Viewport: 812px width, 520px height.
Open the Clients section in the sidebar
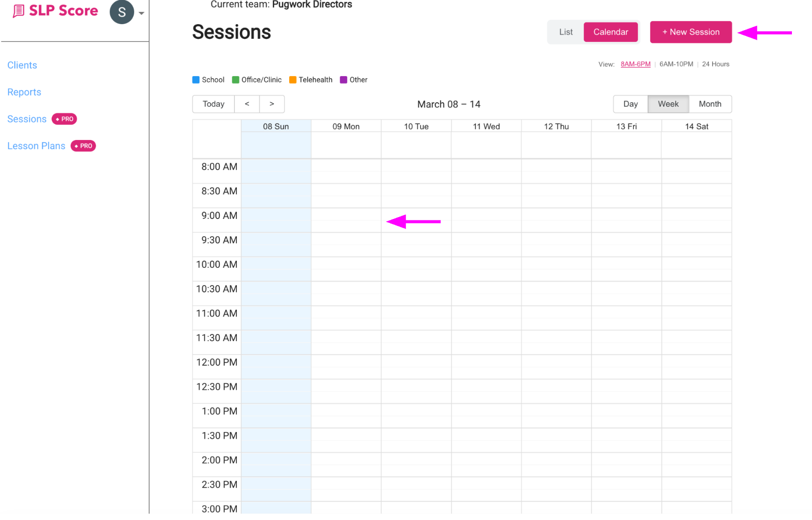[x=22, y=65]
